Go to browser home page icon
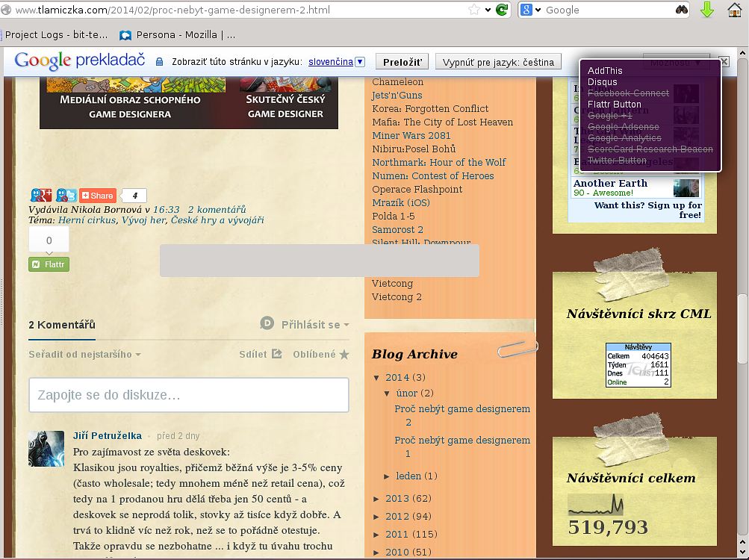 click(x=736, y=10)
